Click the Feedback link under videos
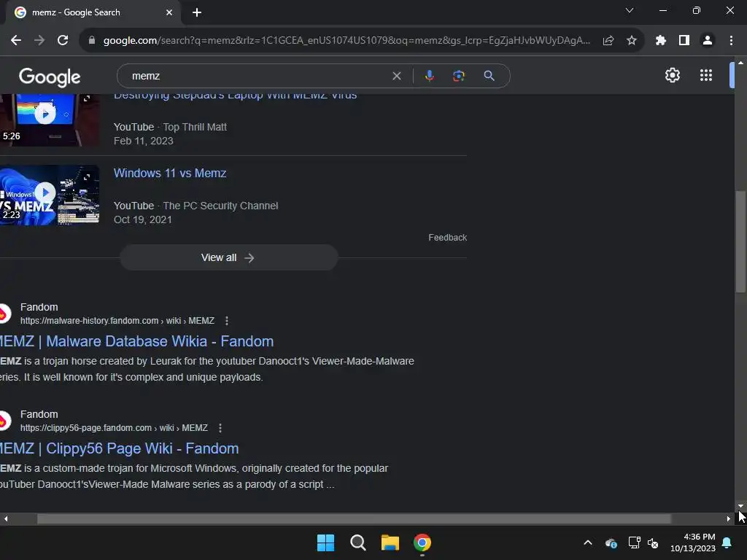Image resolution: width=747 pixels, height=560 pixels. tap(447, 238)
